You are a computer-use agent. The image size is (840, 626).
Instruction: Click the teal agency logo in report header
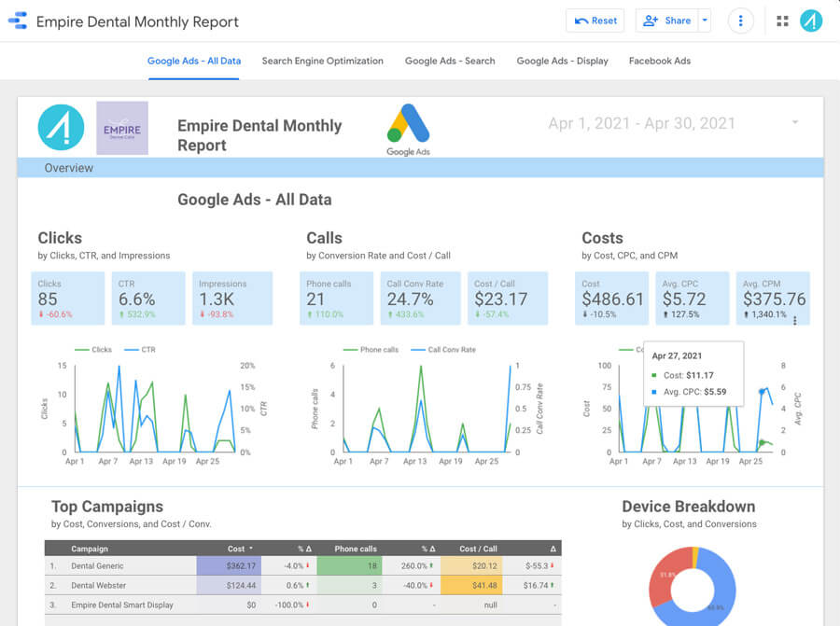61,128
